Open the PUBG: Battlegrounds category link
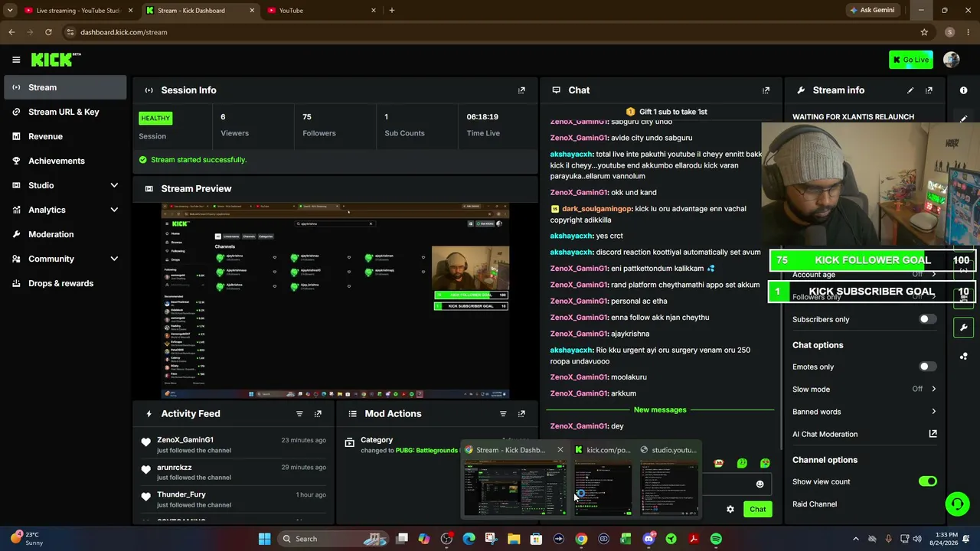 coord(426,451)
